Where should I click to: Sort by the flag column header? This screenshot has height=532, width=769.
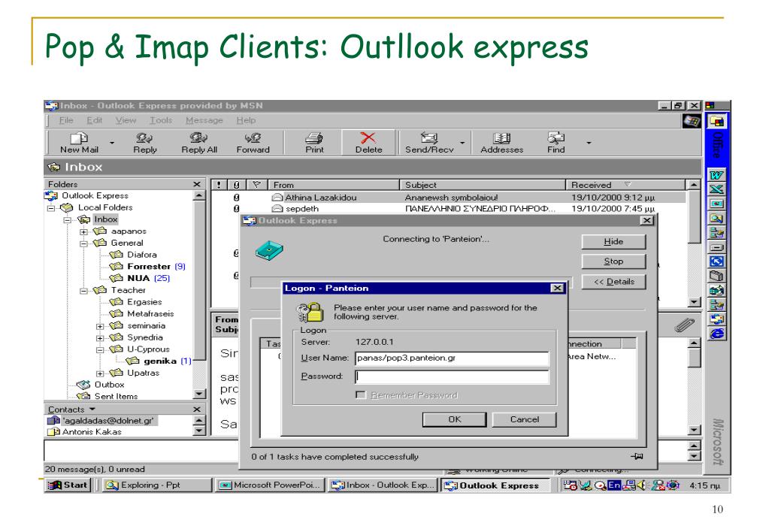coord(256,185)
